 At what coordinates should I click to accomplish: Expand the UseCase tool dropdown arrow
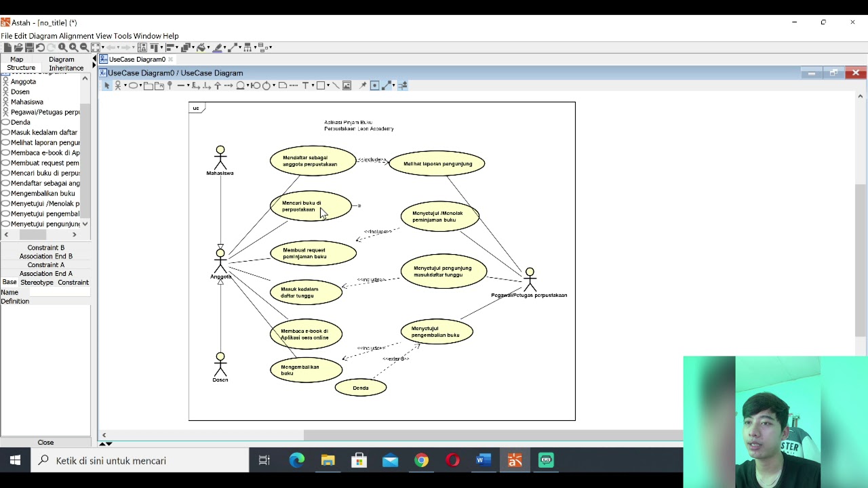coord(140,85)
